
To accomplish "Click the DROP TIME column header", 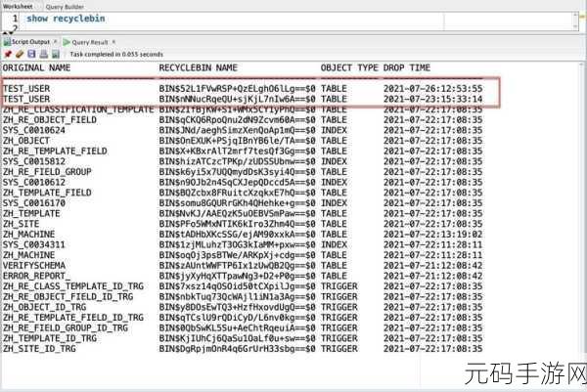I will tap(407, 67).
